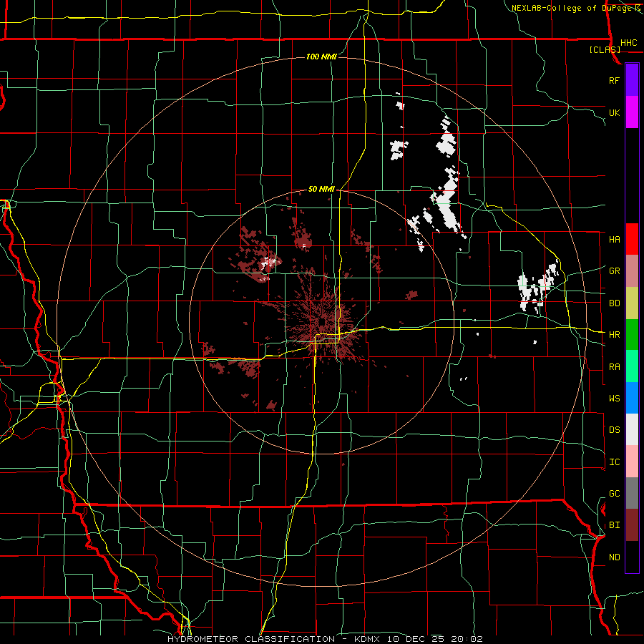Viewport: 644px width, 644px height.
Task: Click the IC pink legend color block
Action: point(632,462)
